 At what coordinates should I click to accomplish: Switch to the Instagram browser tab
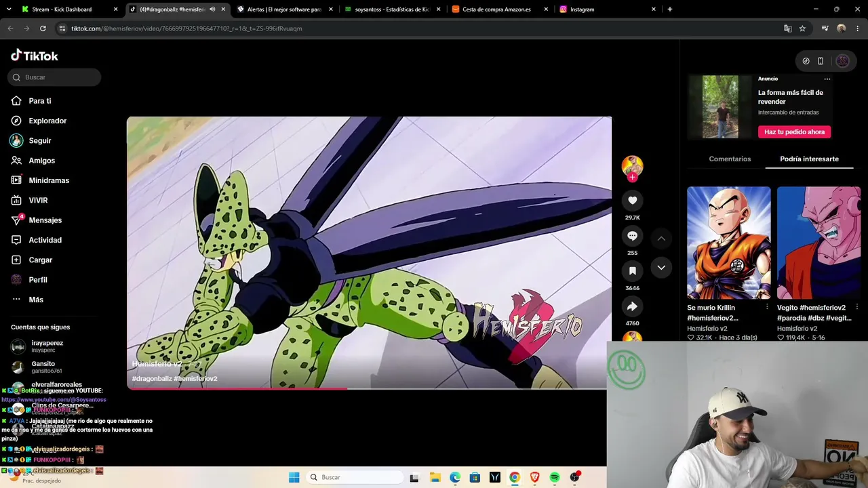(x=608, y=9)
